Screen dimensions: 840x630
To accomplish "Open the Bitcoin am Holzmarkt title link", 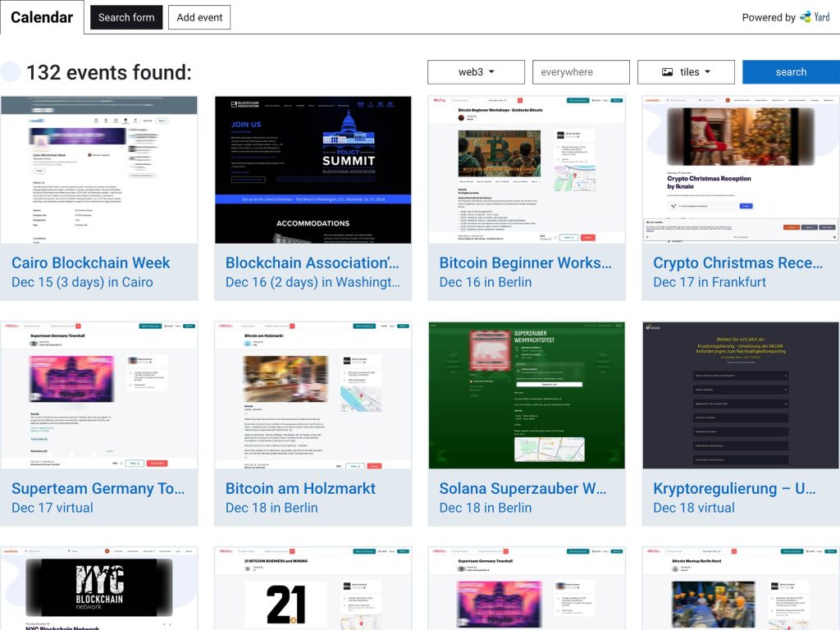I will 300,488.
